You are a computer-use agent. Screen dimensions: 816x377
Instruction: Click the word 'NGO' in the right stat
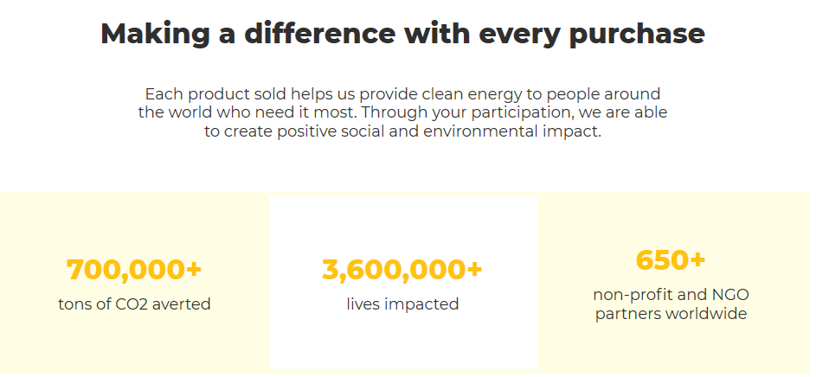[x=731, y=295]
